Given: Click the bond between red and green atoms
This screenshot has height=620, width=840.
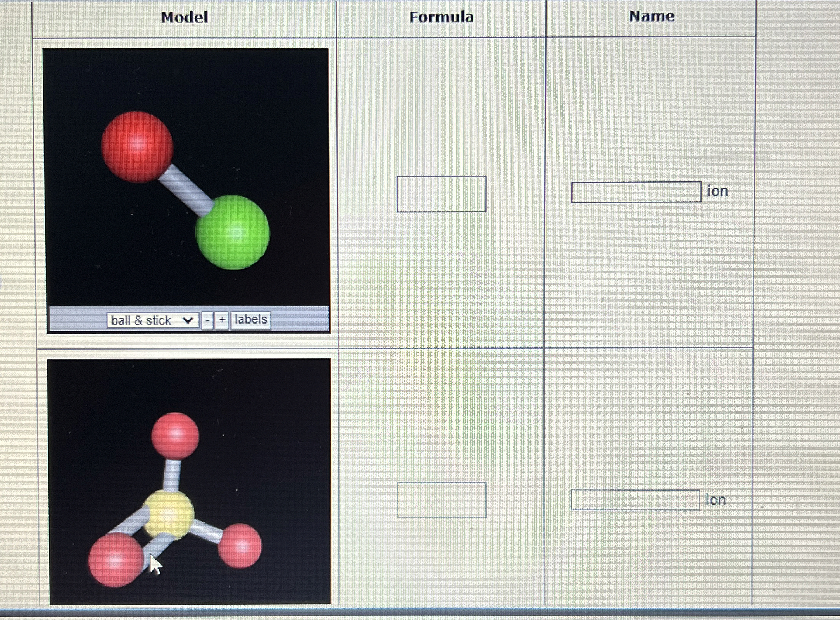Looking at the screenshot, I should tap(185, 190).
